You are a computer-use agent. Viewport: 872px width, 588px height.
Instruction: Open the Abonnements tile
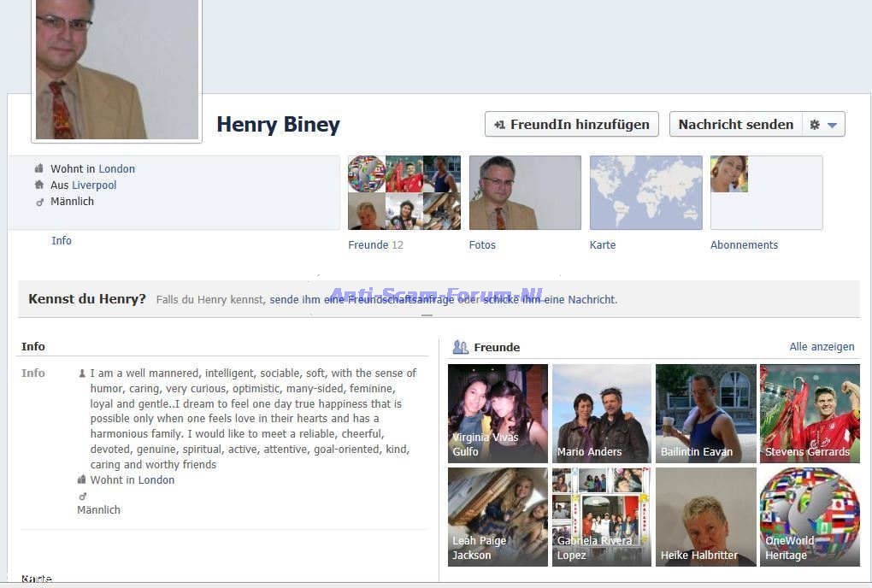point(766,192)
